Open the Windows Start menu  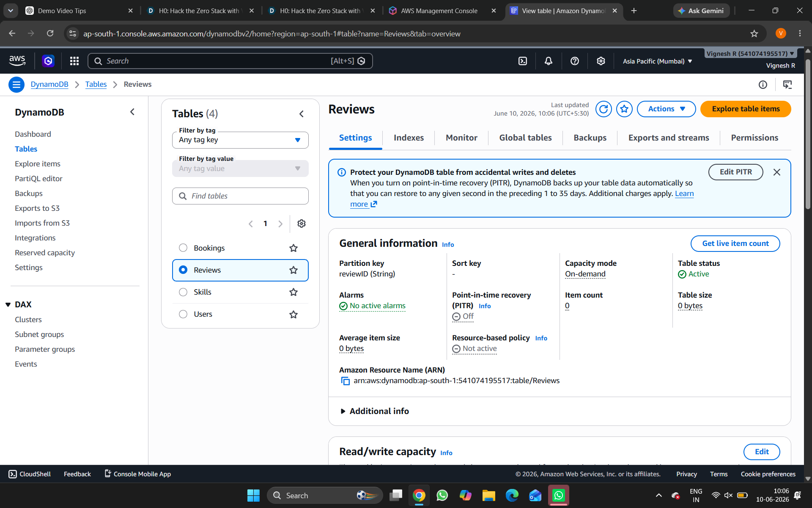click(x=253, y=495)
